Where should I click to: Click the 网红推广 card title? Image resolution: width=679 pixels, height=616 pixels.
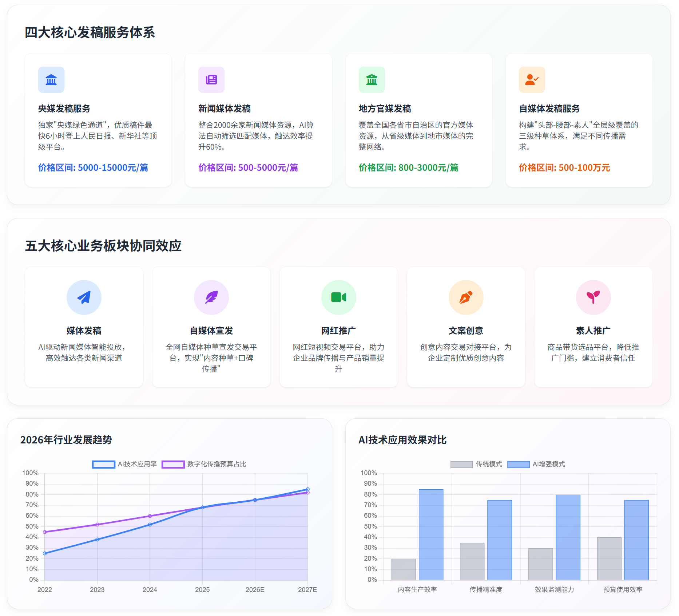pyautogui.click(x=338, y=331)
